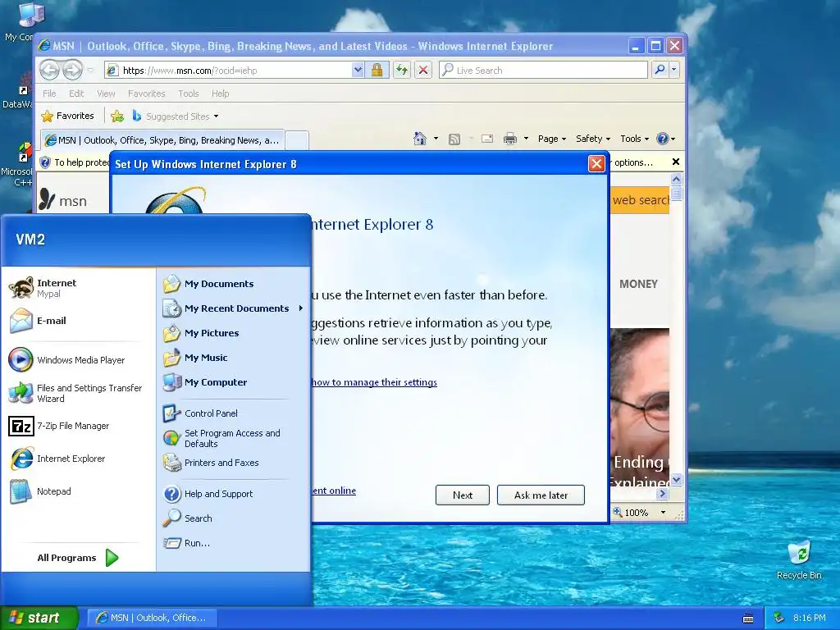Screen dimensions: 840x630
Task: Select the MSN browser tab
Action: coord(162,140)
